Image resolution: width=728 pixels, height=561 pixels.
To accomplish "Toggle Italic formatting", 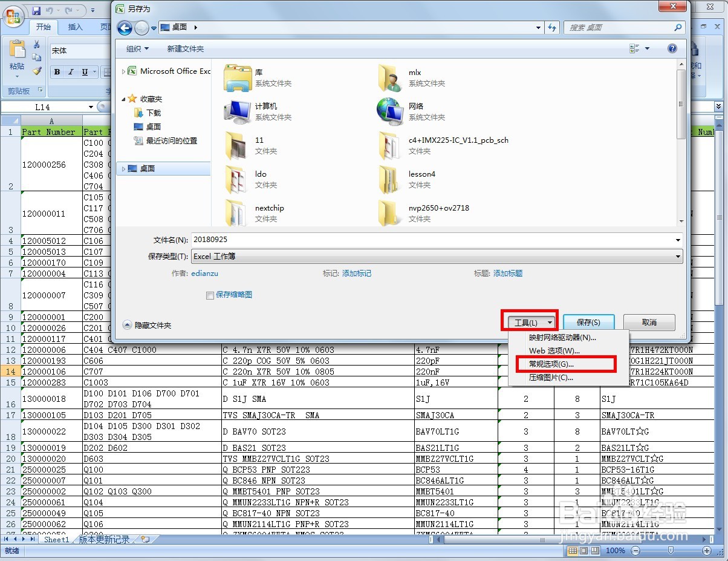I will (71, 72).
